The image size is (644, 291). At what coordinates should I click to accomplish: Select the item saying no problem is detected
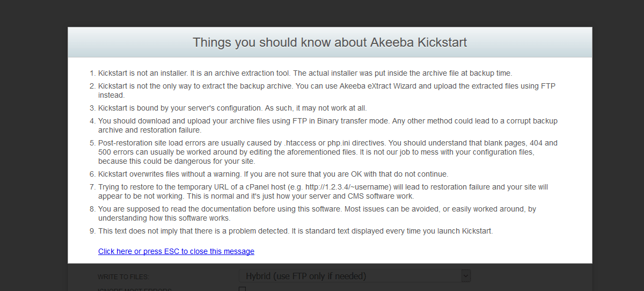[295, 231]
